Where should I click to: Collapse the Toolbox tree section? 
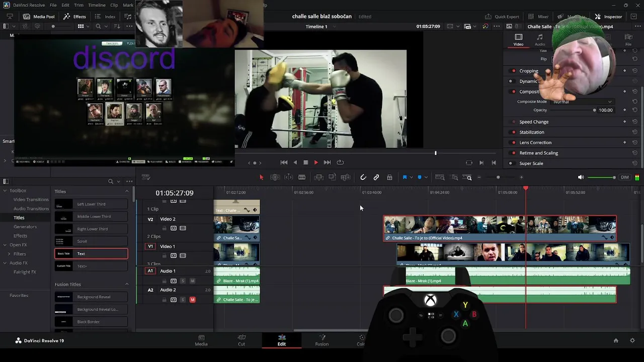pos(5,191)
